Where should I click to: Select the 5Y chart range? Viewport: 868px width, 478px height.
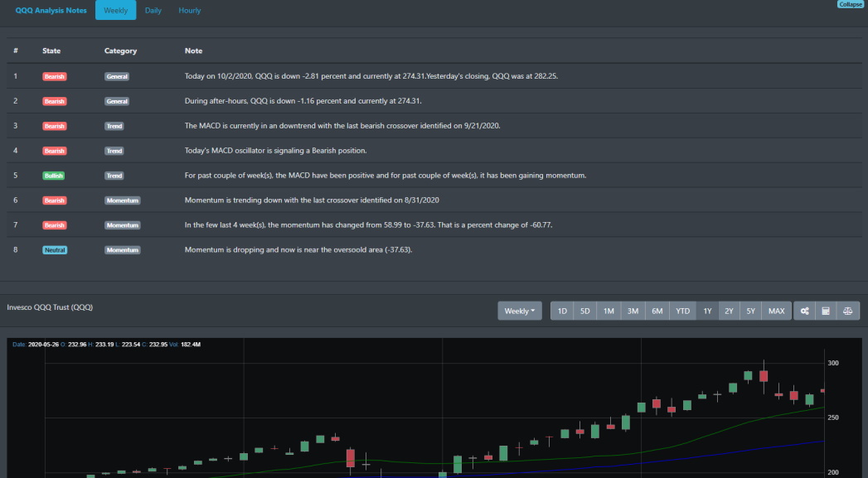pyautogui.click(x=750, y=311)
